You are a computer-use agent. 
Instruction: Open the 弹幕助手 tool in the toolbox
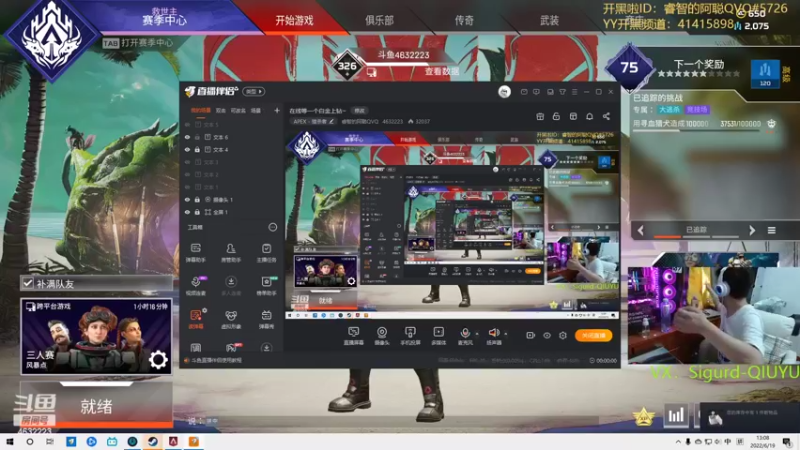click(x=195, y=252)
